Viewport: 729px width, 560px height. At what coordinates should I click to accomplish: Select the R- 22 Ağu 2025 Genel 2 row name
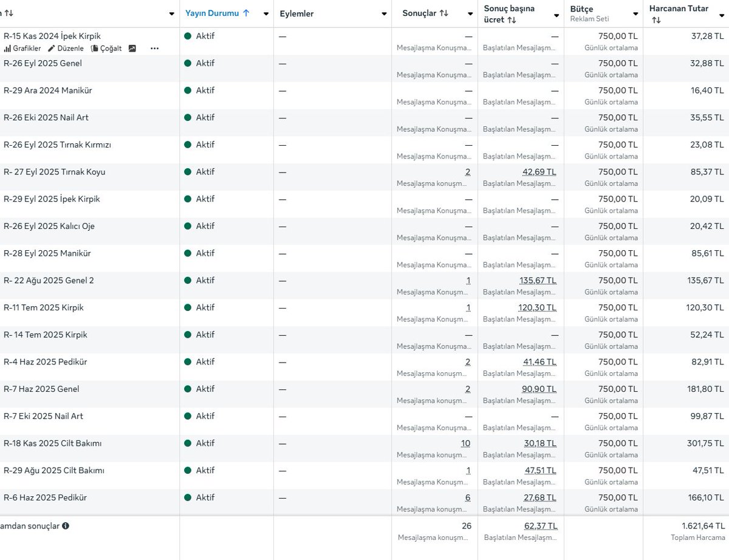tap(49, 281)
